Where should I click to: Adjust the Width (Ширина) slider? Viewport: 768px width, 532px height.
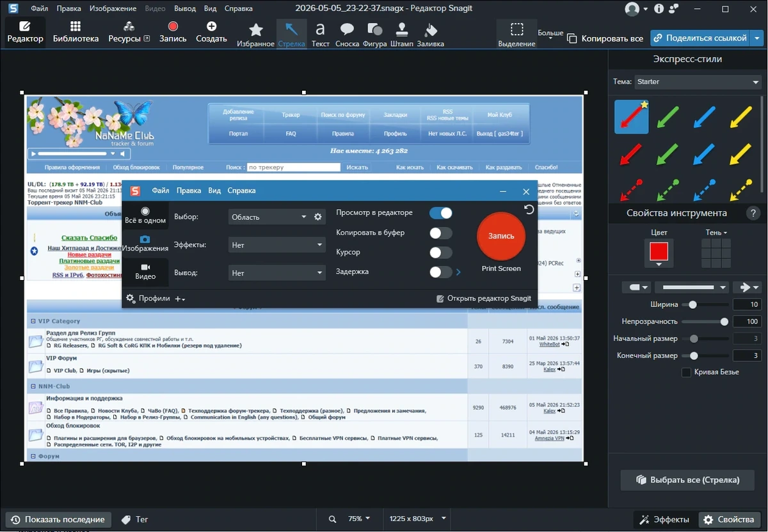692,305
